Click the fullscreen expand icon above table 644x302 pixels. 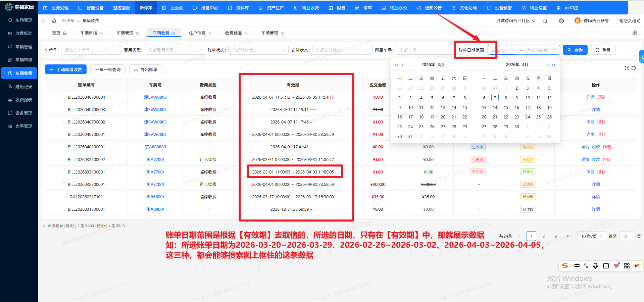[x=626, y=68]
